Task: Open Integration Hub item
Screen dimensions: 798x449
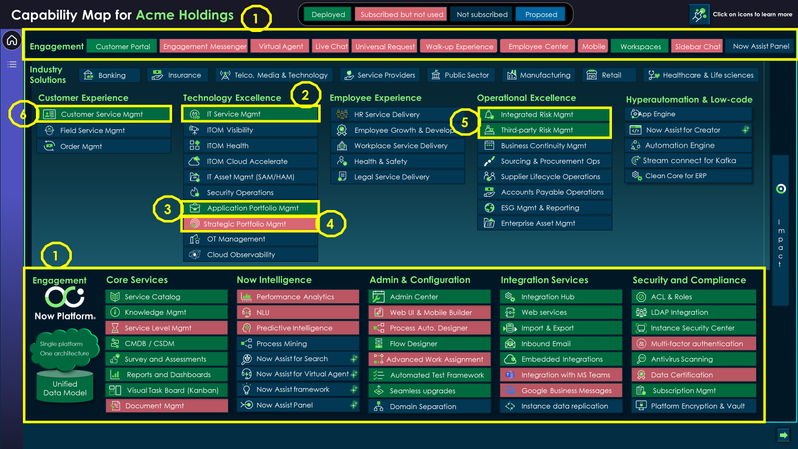Action: [x=561, y=297]
